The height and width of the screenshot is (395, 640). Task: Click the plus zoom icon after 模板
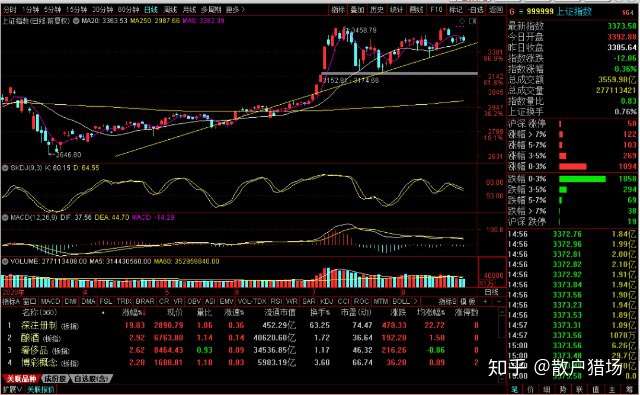486,302
